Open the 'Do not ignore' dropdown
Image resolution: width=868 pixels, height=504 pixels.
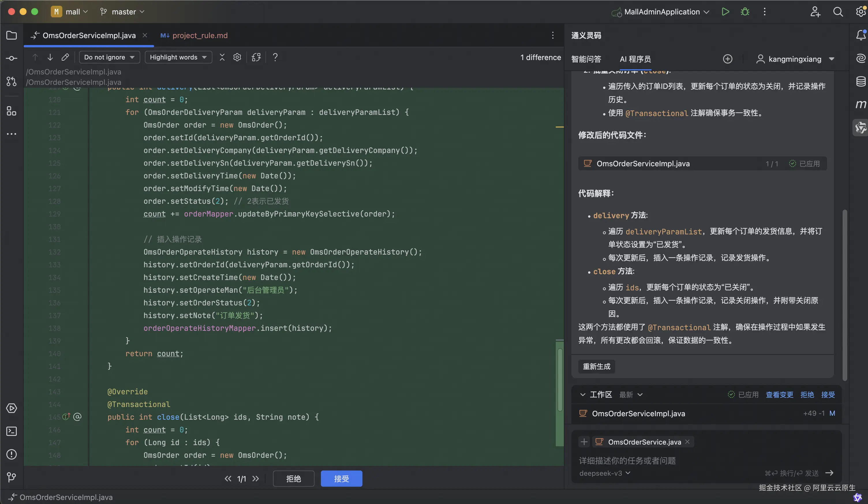pyautogui.click(x=109, y=57)
